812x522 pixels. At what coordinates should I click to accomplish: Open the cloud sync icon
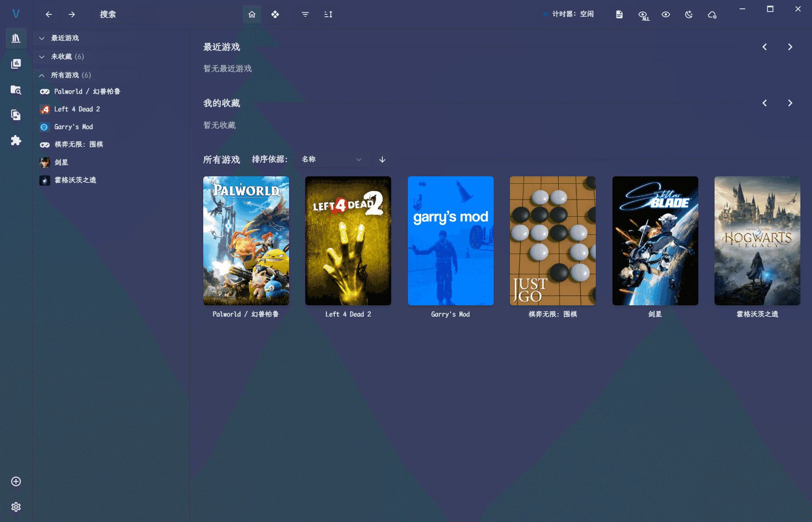712,14
